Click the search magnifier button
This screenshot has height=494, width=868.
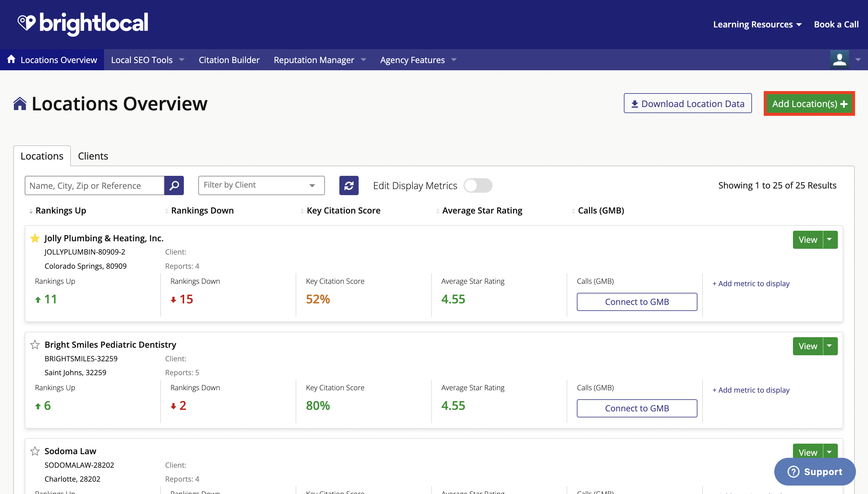point(174,185)
